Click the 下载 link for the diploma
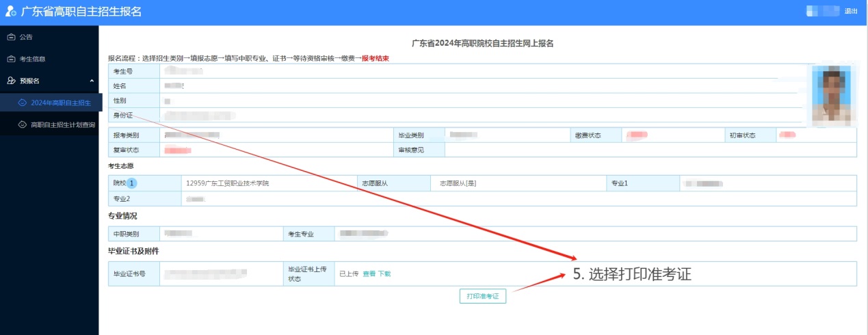The image size is (868, 335). point(384,273)
